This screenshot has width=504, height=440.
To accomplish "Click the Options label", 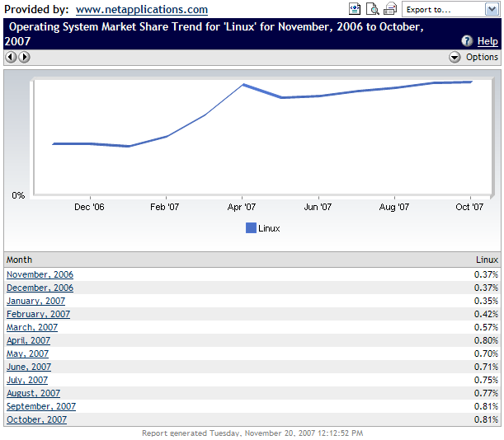I will tap(482, 57).
